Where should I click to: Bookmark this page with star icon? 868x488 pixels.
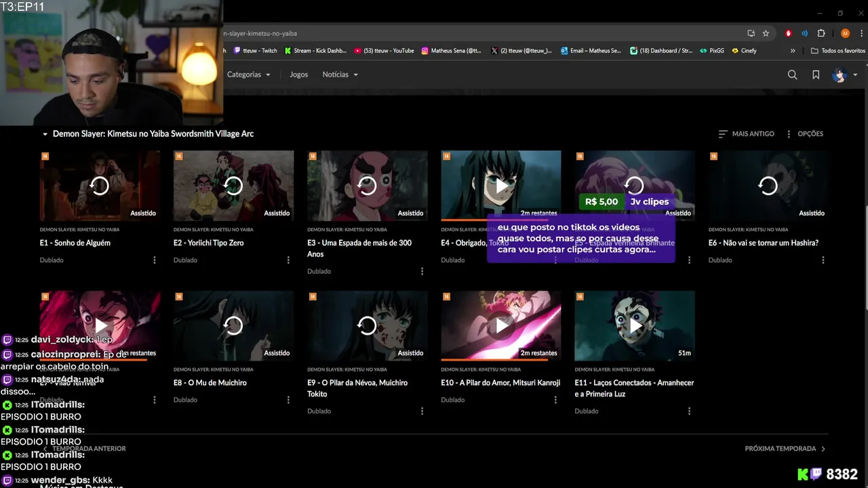pos(766,33)
